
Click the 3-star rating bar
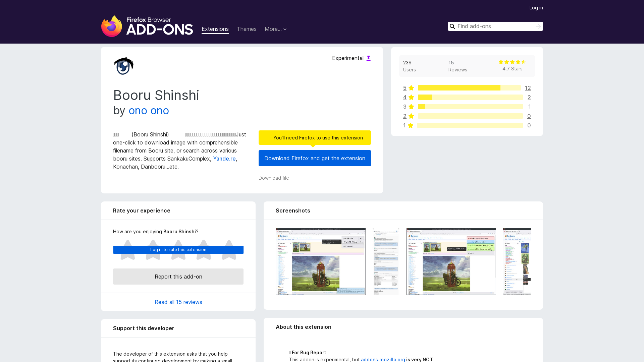click(x=470, y=107)
